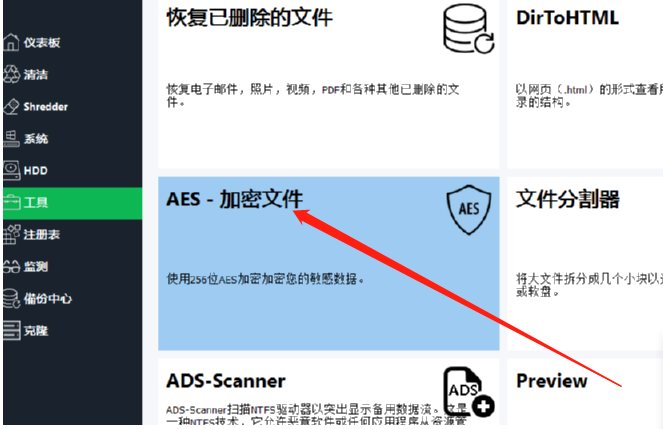Click the eraser icon beside Shredder

pos(11,107)
